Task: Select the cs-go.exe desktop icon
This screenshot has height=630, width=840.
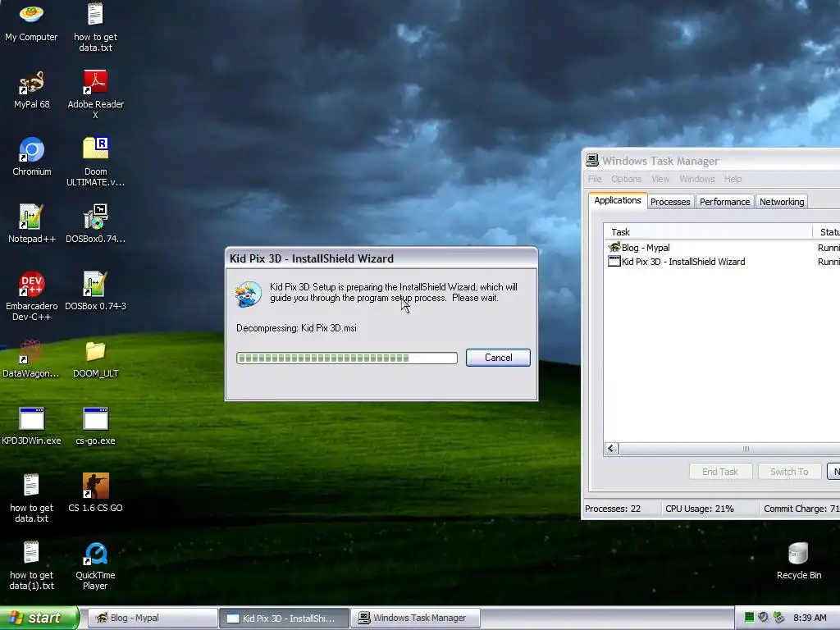Action: (95, 426)
